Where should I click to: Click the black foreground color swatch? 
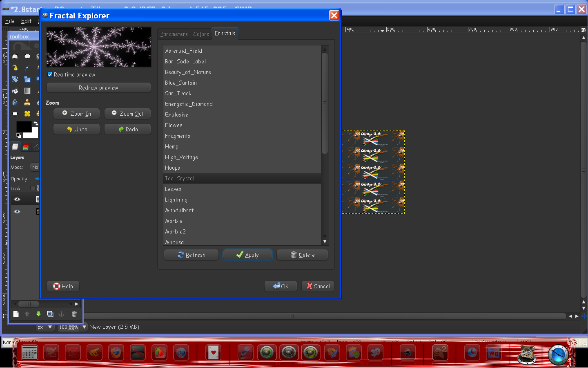click(24, 126)
